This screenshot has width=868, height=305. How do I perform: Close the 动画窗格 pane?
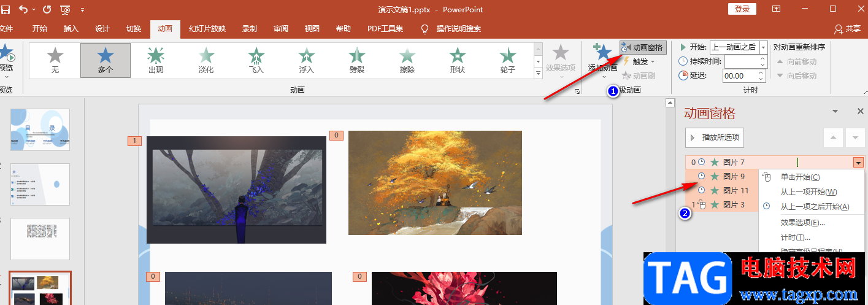coord(860,111)
